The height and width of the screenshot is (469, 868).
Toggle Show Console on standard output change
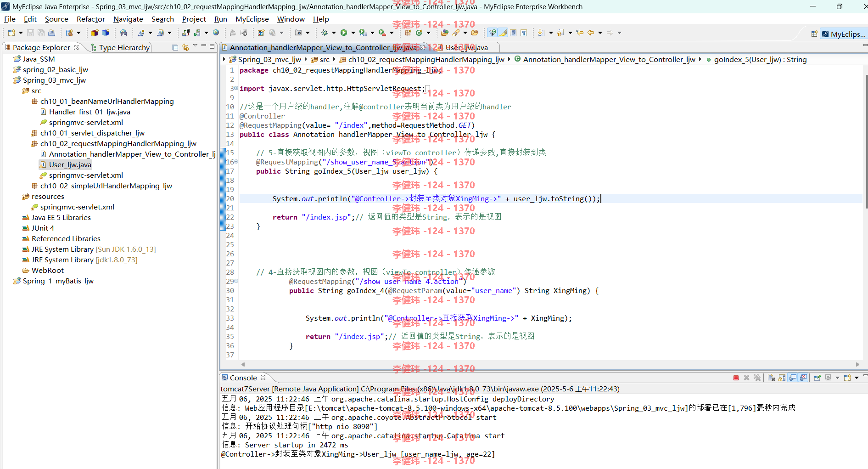(793, 378)
